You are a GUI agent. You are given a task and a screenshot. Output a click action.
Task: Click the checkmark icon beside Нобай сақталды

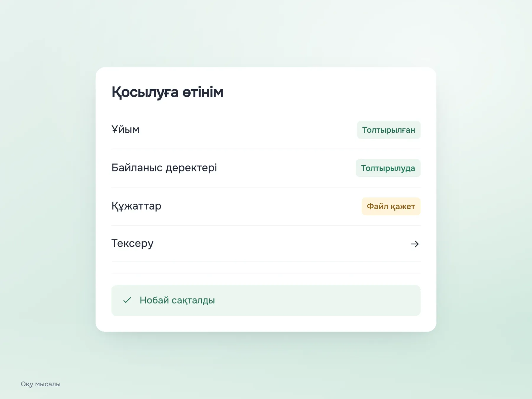[x=127, y=300]
